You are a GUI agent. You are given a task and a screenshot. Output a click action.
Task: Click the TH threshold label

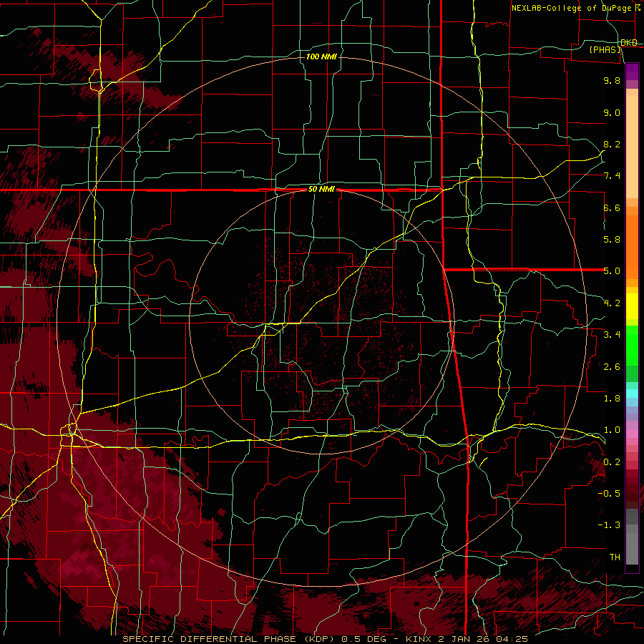pyautogui.click(x=615, y=557)
